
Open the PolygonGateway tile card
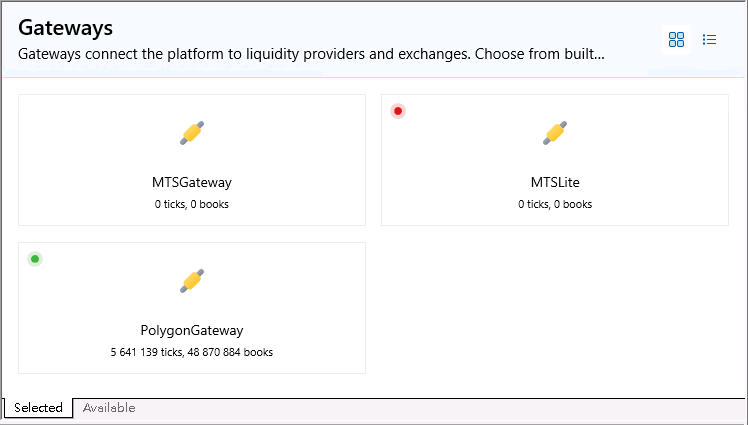coord(192,308)
